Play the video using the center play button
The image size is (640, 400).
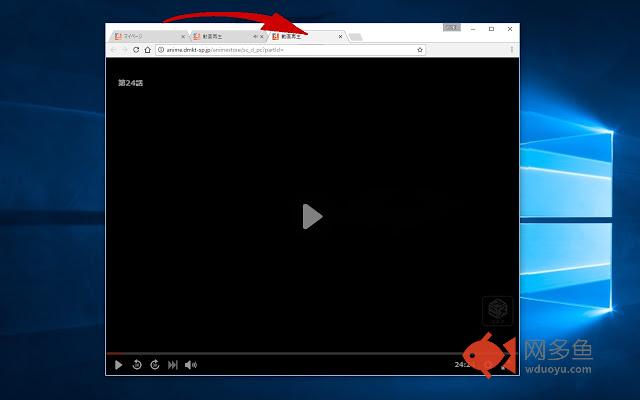point(313,216)
